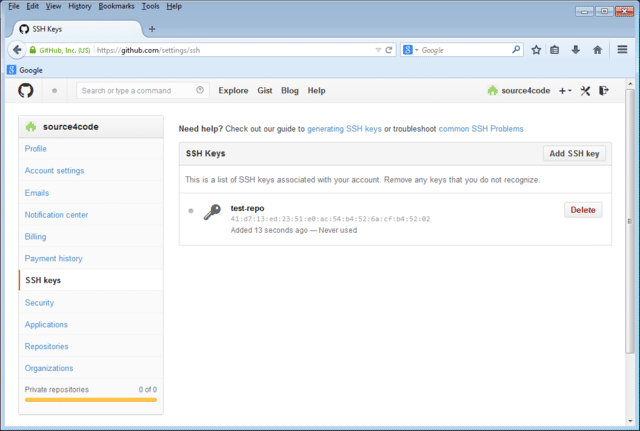This screenshot has width=640, height=431.
Task: Open downloads arrow icon in toolbar
Action: 576,50
